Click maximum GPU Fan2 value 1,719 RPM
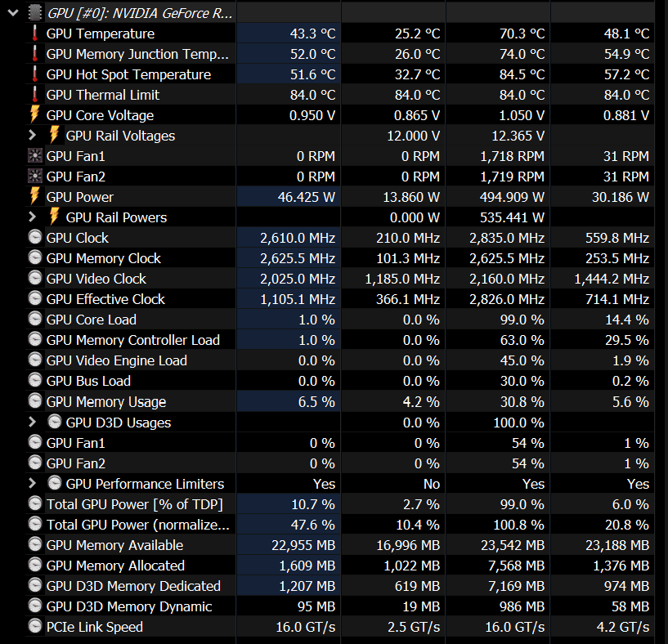Viewport: 668px width, 644px height. 512,177
